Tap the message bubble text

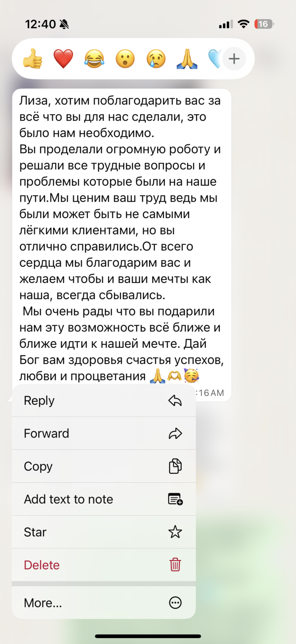pos(119,231)
